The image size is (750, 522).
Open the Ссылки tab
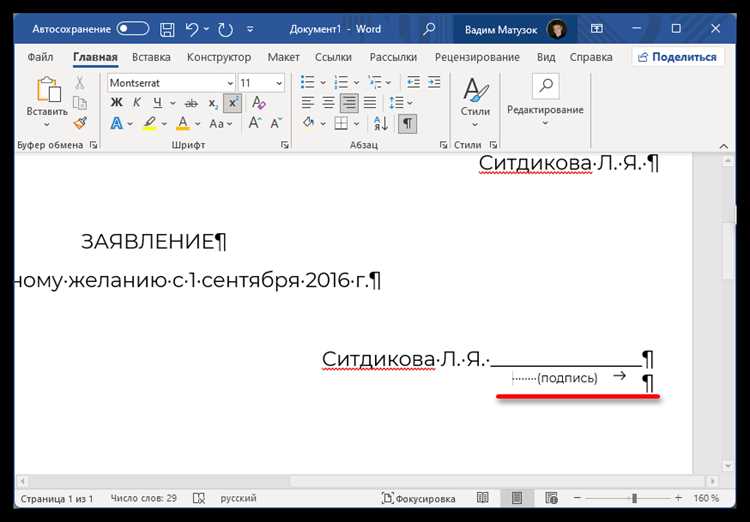point(333,57)
